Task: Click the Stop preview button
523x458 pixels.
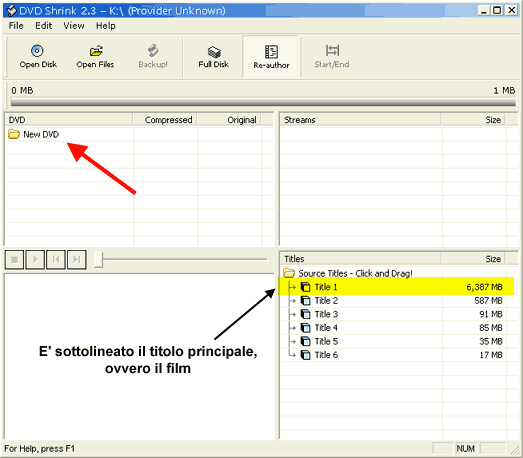Action: pyautogui.click(x=14, y=260)
